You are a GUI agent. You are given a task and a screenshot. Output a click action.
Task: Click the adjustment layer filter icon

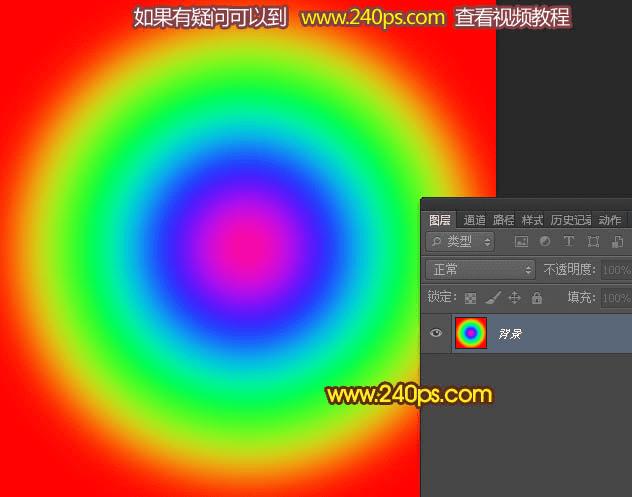coord(545,241)
